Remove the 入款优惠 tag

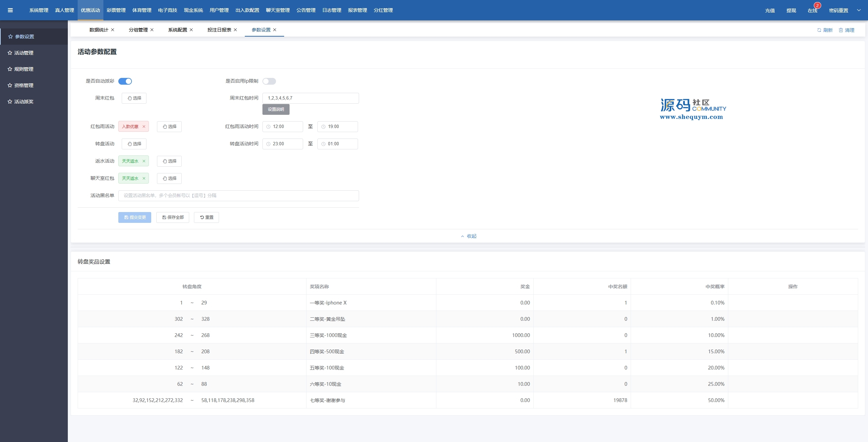point(144,127)
